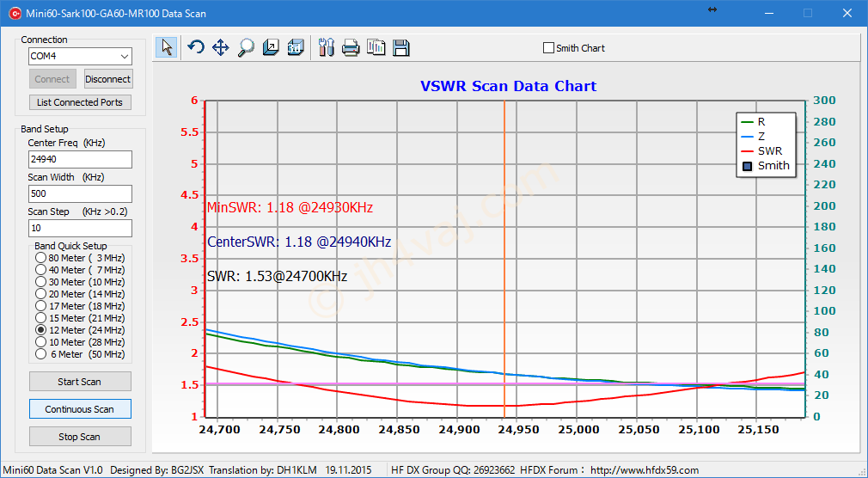Screen dimensions: 868x478
Task: Click the Center Freq input field
Action: click(x=80, y=160)
